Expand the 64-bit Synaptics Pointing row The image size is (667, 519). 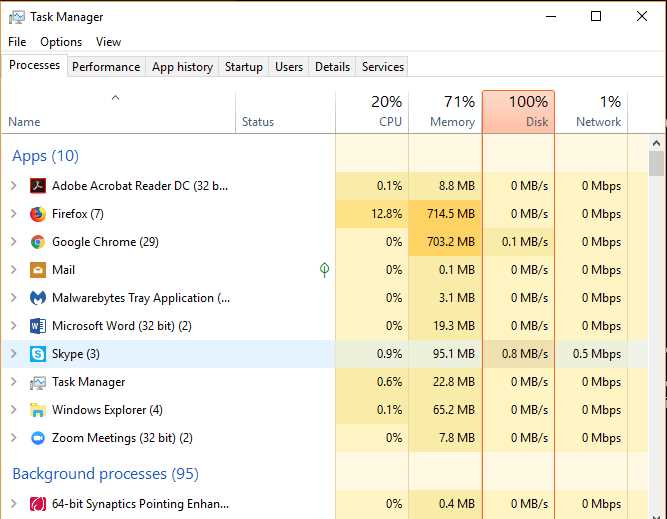pos(14,504)
